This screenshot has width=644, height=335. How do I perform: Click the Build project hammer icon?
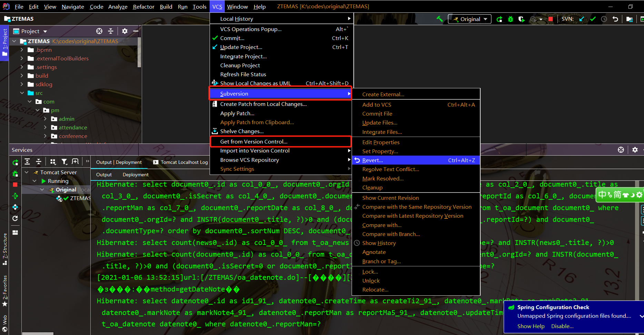coord(440,19)
